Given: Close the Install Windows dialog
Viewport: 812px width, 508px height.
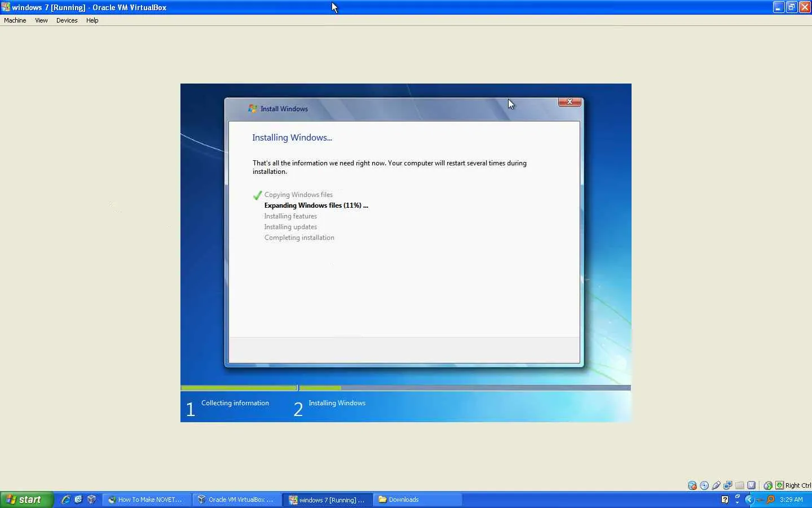Looking at the screenshot, I should click(x=570, y=102).
